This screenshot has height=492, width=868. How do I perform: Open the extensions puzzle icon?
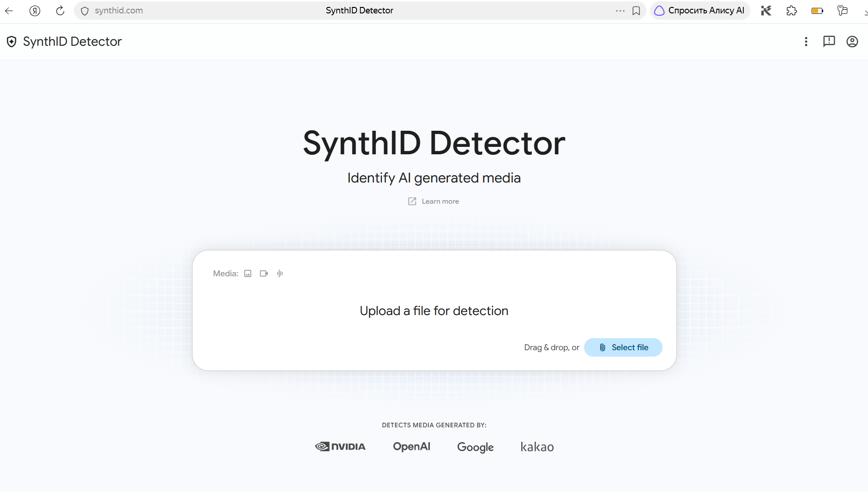tap(792, 11)
